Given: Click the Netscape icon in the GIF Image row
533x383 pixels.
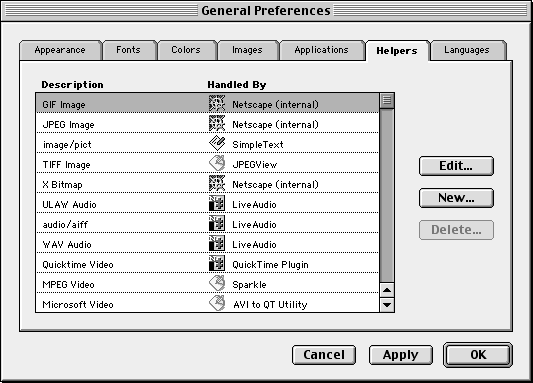Looking at the screenshot, I should pyautogui.click(x=217, y=103).
